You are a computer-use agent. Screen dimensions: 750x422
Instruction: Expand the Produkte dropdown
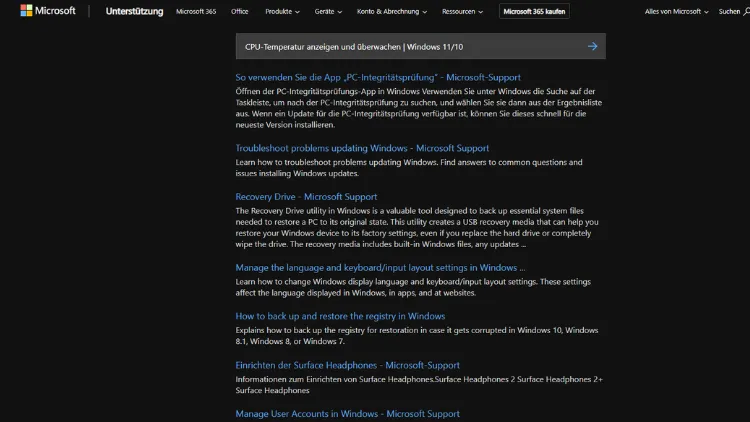pyautogui.click(x=282, y=11)
